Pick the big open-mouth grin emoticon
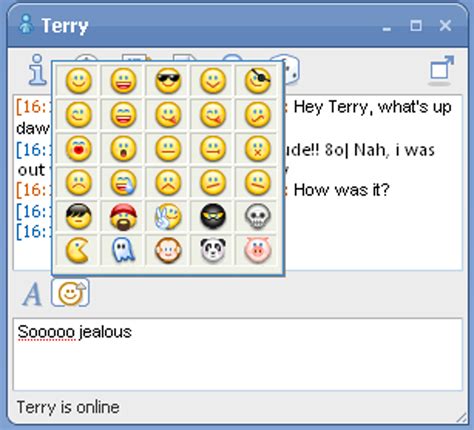This screenshot has width=474, height=430. tap(123, 81)
